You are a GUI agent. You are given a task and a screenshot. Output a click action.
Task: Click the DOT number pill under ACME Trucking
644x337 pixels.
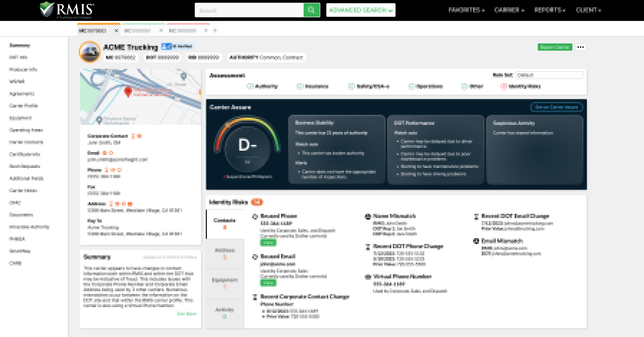(163, 58)
